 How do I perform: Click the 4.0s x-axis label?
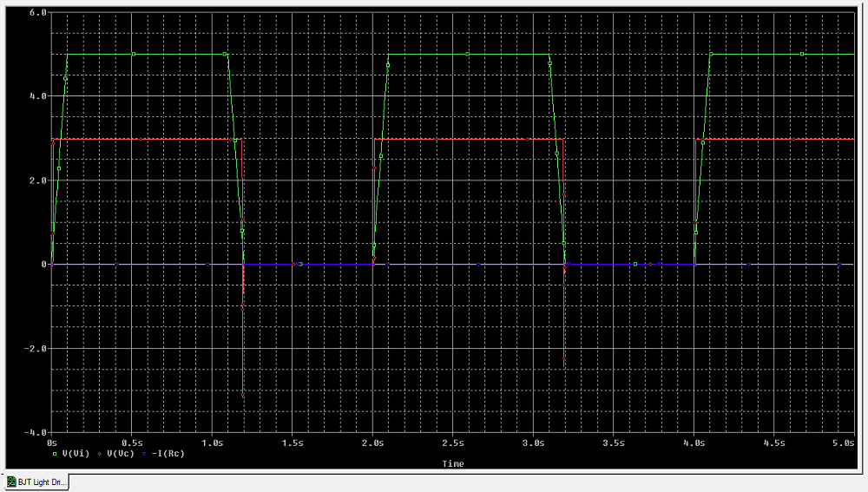(x=694, y=443)
